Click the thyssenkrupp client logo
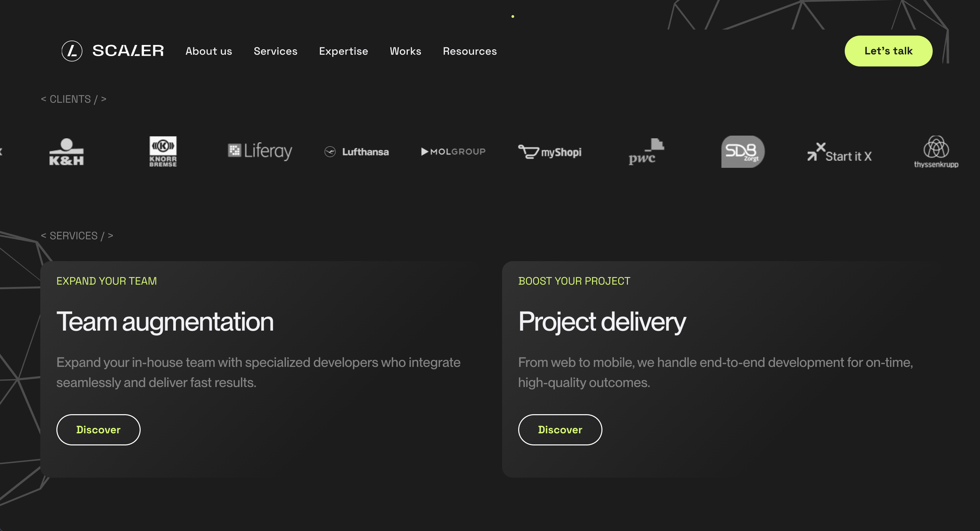The height and width of the screenshot is (531, 980). [x=936, y=152]
